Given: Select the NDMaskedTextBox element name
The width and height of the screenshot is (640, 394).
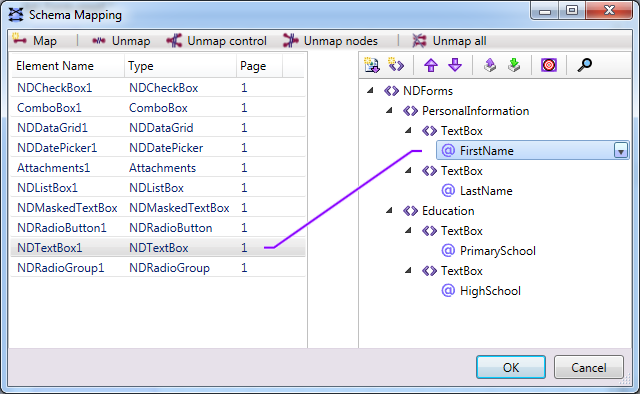Looking at the screenshot, I should 67,208.
